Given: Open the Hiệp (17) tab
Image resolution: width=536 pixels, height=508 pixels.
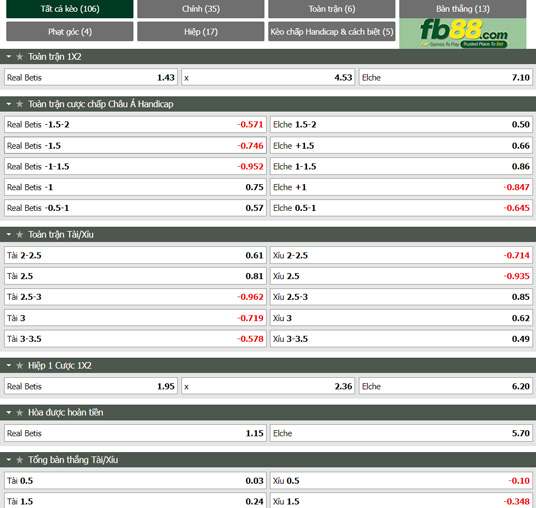Looking at the screenshot, I should click(x=201, y=32).
